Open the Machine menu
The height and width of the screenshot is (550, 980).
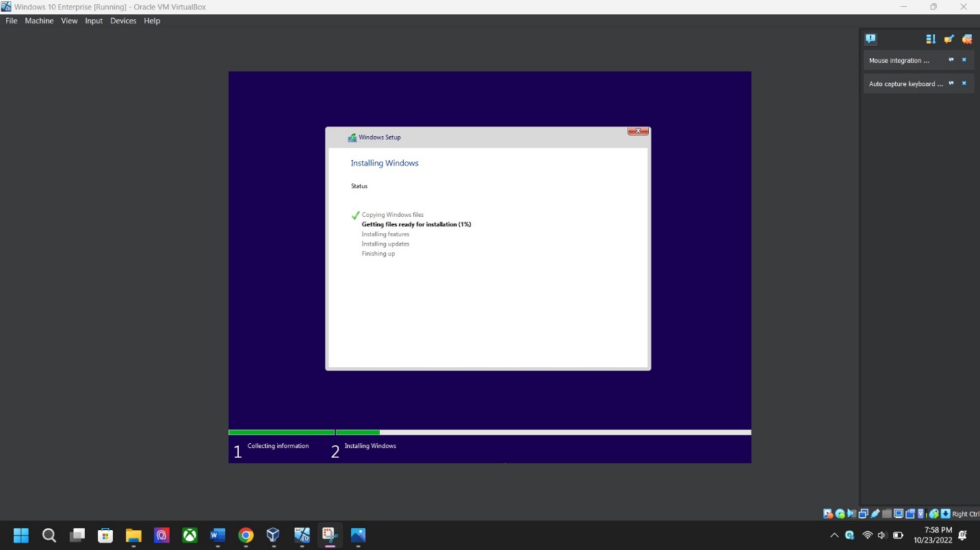point(39,21)
